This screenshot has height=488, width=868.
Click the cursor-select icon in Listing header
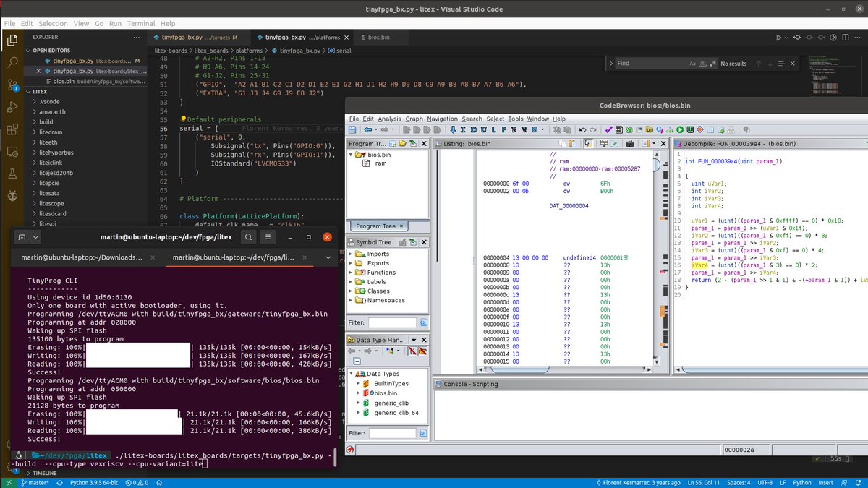[x=588, y=144]
